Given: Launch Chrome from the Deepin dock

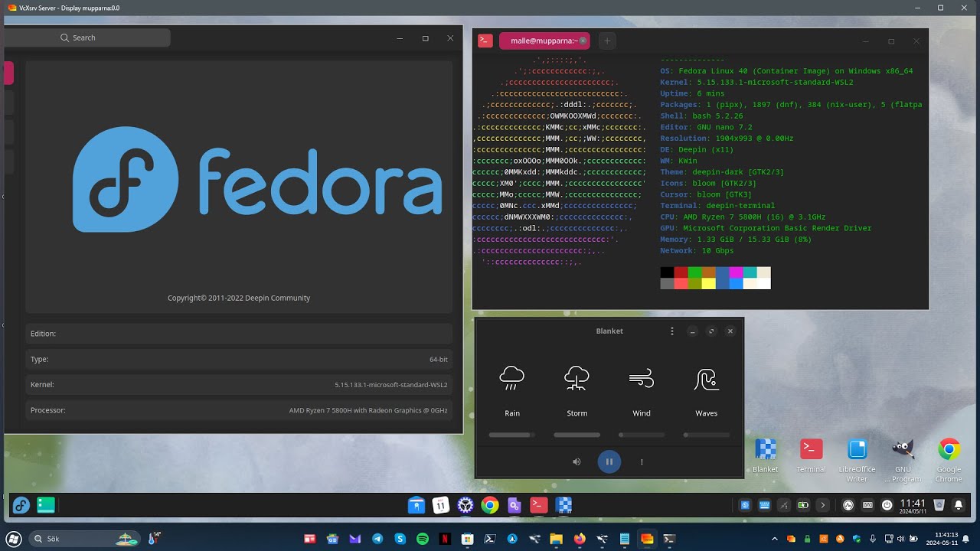Looking at the screenshot, I should [x=490, y=505].
